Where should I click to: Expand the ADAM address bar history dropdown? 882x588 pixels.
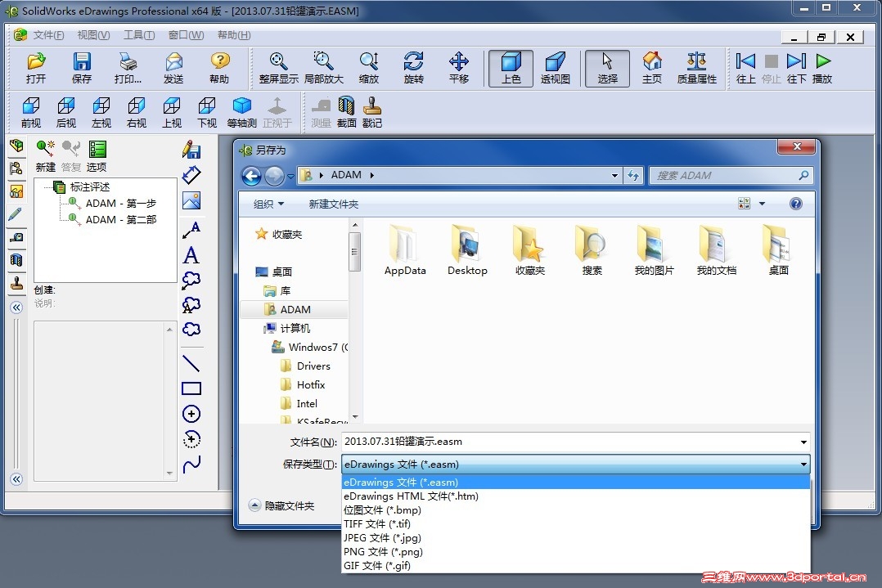tap(614, 175)
